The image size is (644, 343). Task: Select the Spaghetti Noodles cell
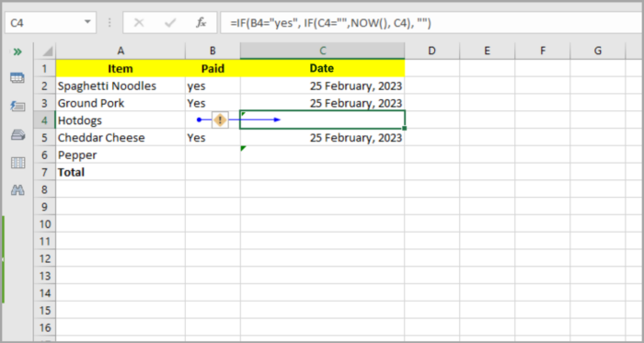[x=121, y=86]
